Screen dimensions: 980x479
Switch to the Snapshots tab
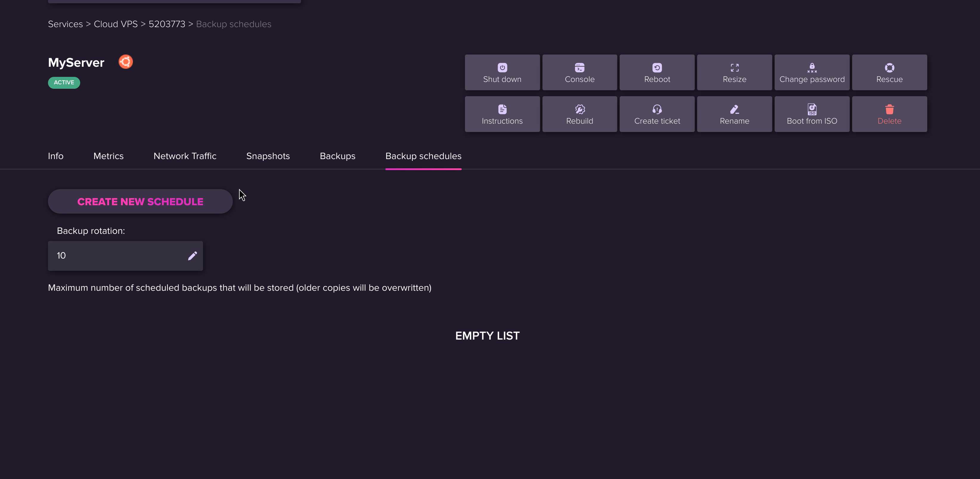267,156
